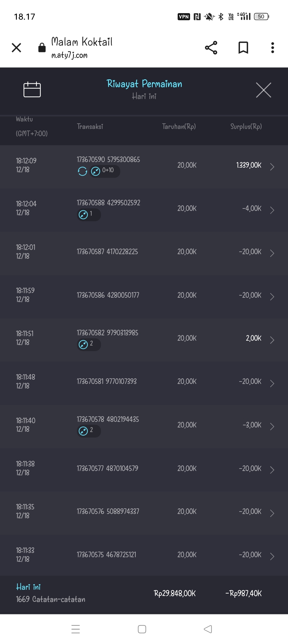Expand the 18:11:51 transaction chevron
This screenshot has width=288, height=644.
(272, 340)
